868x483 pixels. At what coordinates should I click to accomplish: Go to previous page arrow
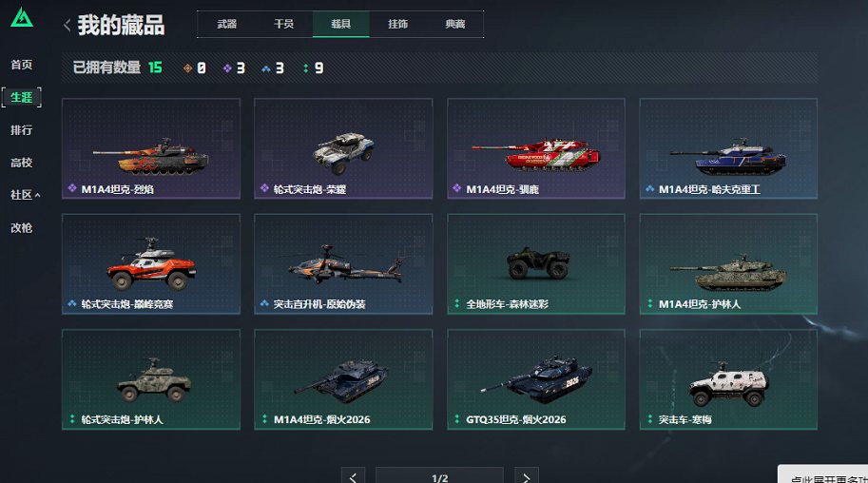click(x=353, y=475)
